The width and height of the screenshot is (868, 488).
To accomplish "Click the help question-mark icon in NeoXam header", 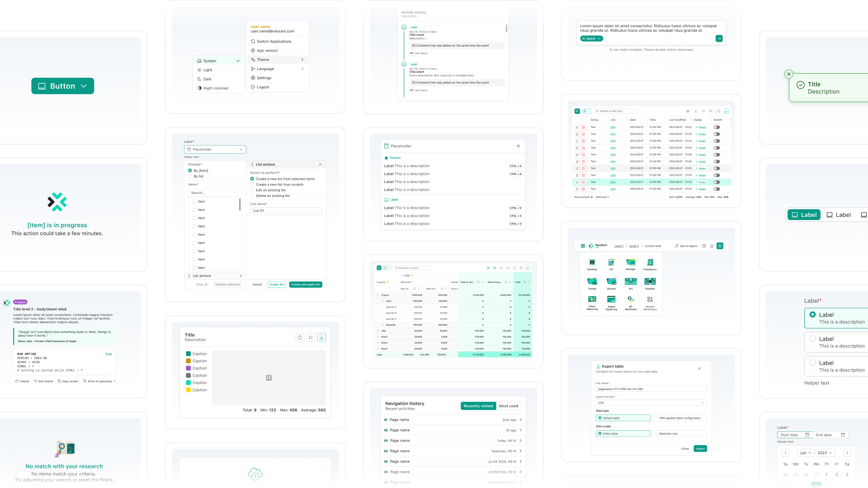I will coord(704,246).
